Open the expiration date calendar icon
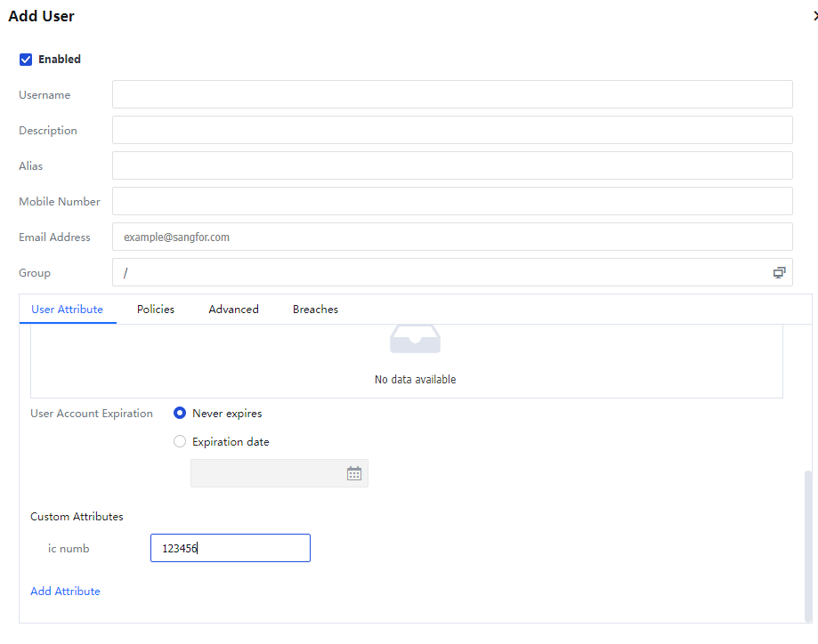The image size is (818, 644). pyautogui.click(x=353, y=474)
